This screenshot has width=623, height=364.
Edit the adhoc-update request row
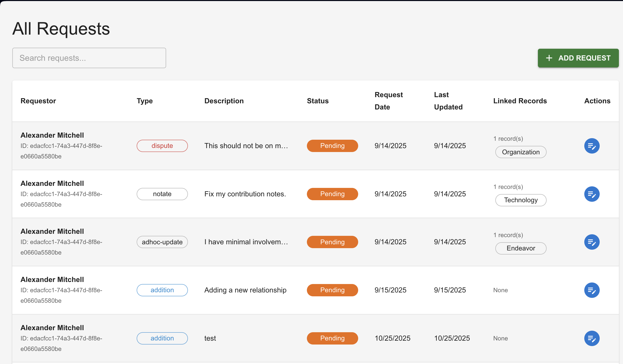[x=592, y=242]
